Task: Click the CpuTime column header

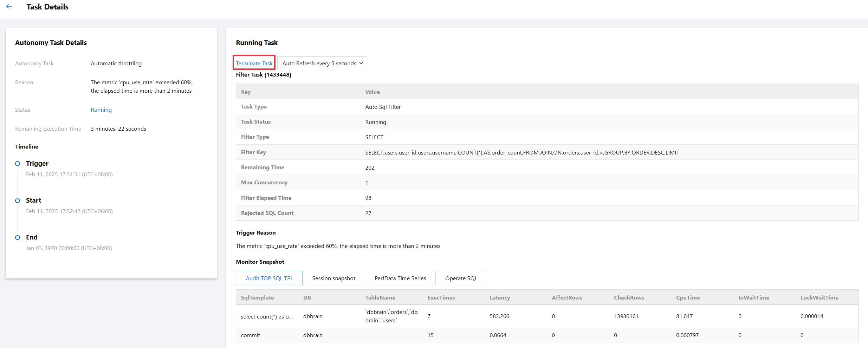Action: pyautogui.click(x=688, y=297)
